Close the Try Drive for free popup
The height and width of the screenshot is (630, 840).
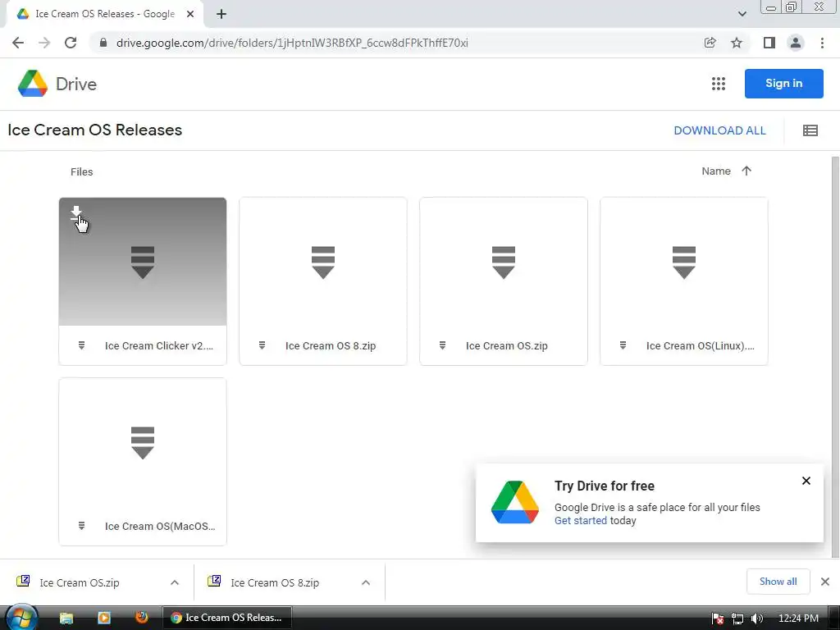[806, 481]
